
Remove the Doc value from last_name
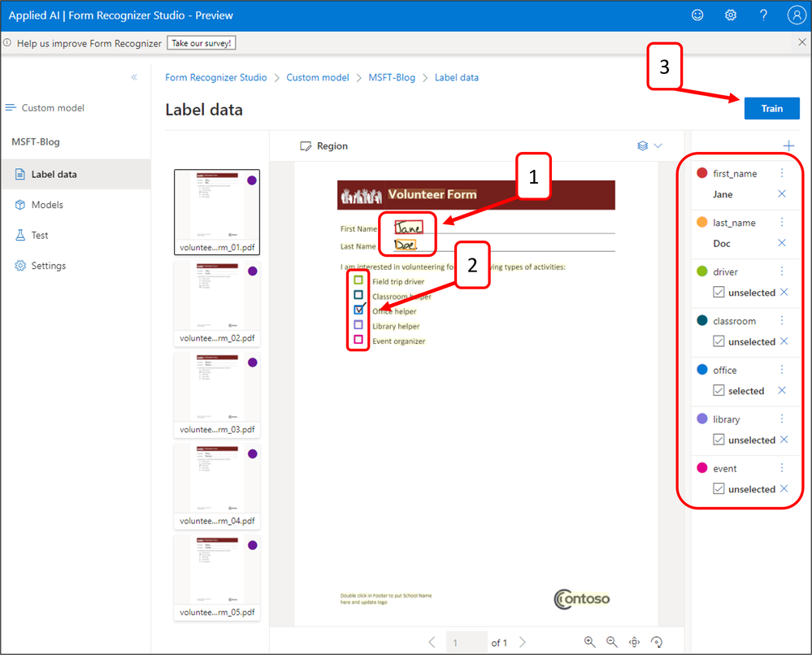pyautogui.click(x=782, y=243)
